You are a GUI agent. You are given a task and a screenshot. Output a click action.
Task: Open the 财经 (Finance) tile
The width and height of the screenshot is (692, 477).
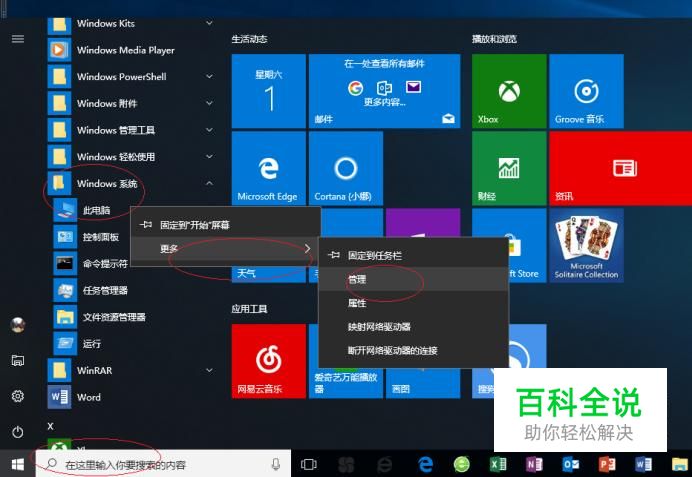509,168
